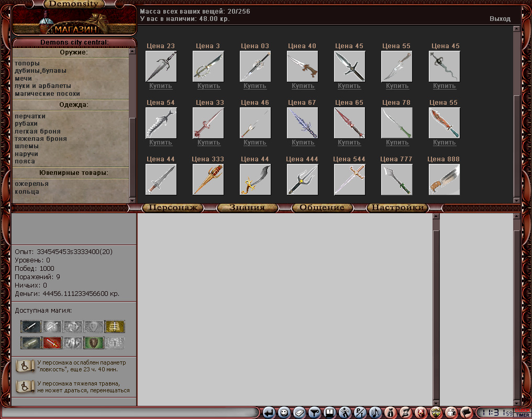The width and height of the screenshot is (532, 419).
Task: Open the магические посохи category
Action: [x=47, y=94]
